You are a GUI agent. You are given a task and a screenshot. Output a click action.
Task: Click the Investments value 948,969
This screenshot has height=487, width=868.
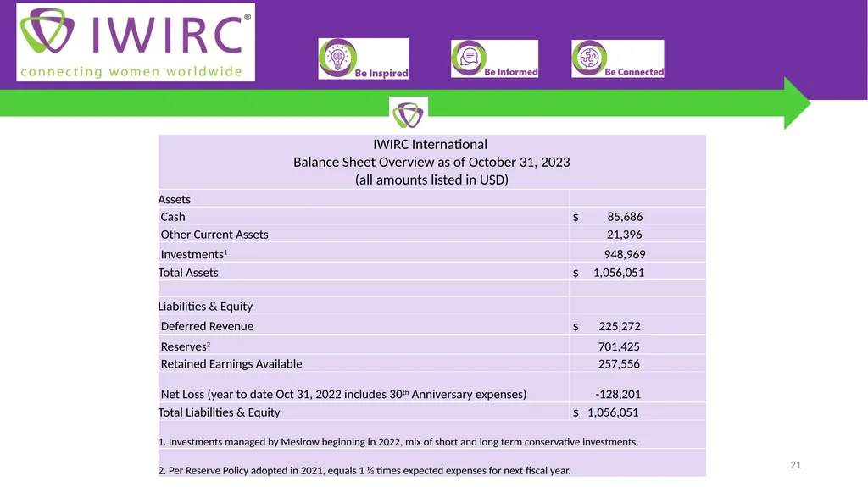click(625, 255)
